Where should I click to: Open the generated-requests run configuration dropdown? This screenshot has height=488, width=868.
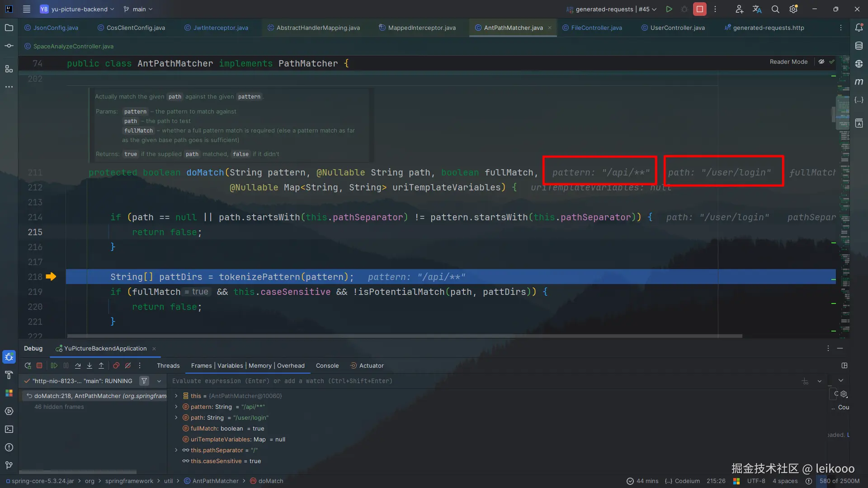[612, 9]
